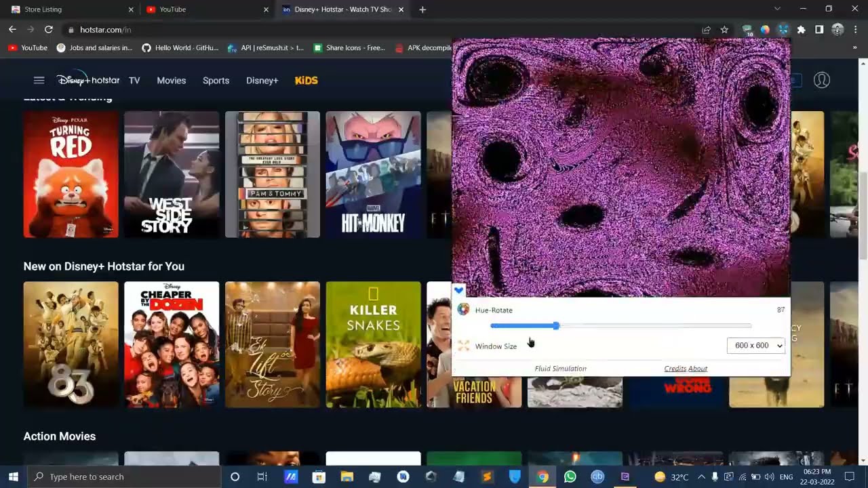Image resolution: width=868 pixels, height=488 pixels.
Task: Click the Window Size arrows icon
Action: 463,346
